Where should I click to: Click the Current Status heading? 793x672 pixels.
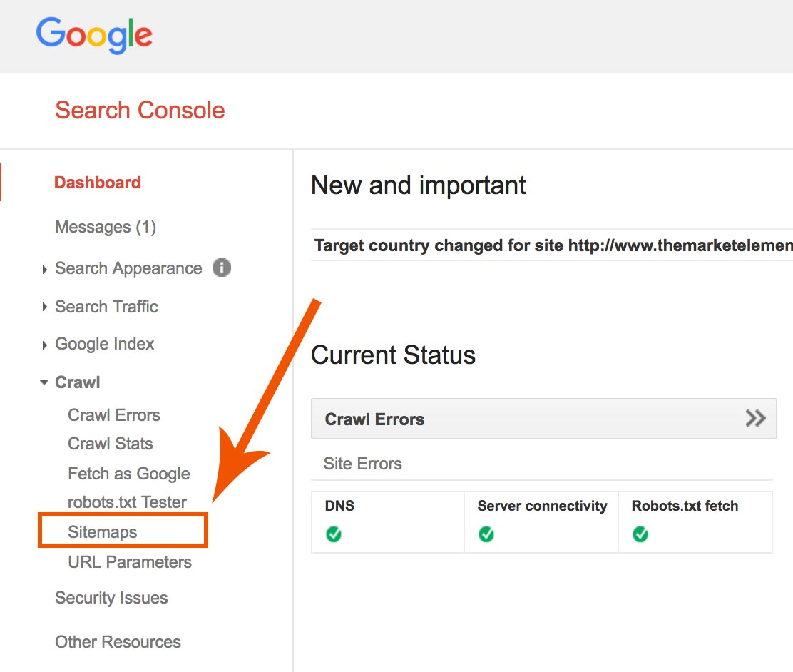tap(394, 355)
